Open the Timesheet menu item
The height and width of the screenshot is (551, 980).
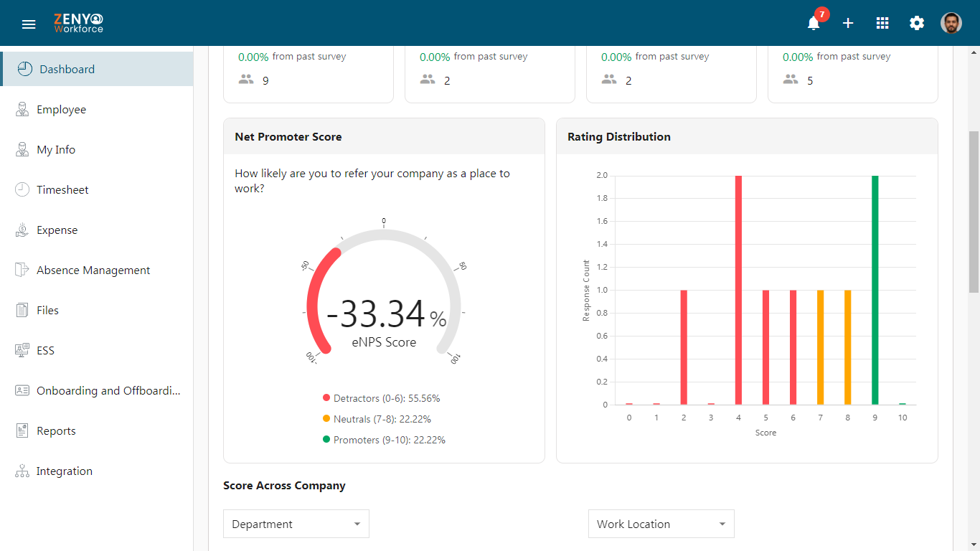[97, 189]
